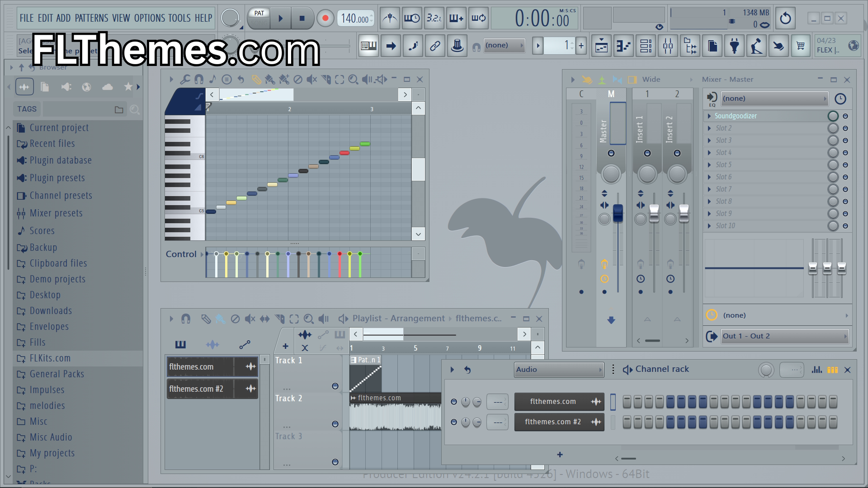The height and width of the screenshot is (488, 868).
Task: Open the FILE menu
Action: click(27, 18)
